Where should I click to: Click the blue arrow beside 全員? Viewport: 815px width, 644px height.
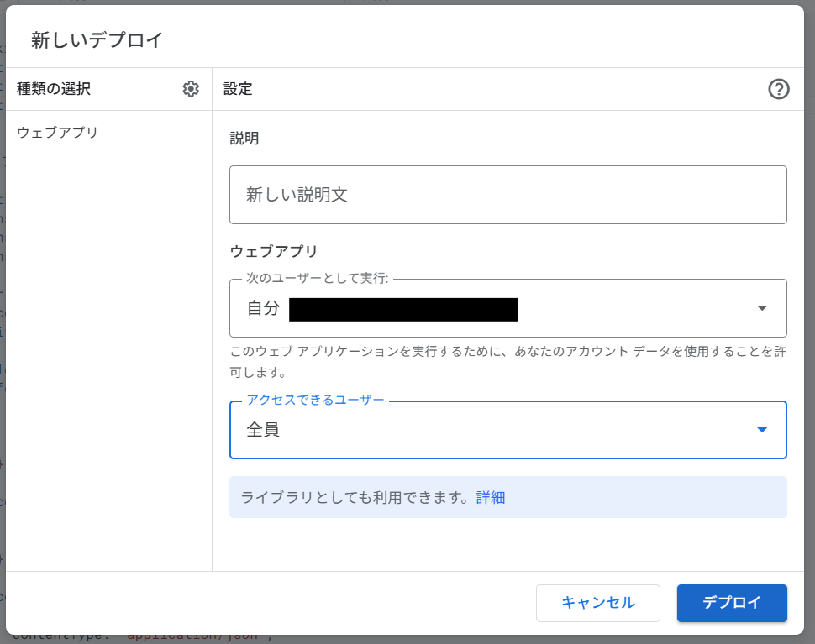pos(762,430)
